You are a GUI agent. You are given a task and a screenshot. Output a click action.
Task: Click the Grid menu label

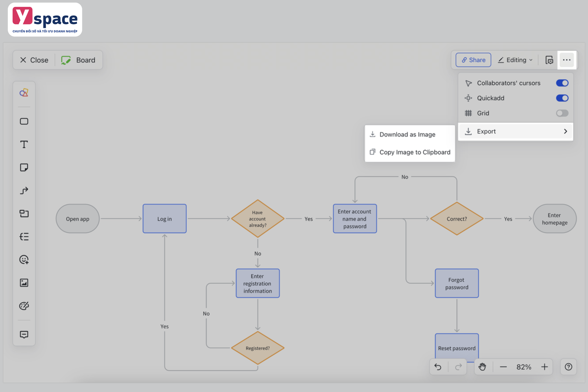point(483,113)
